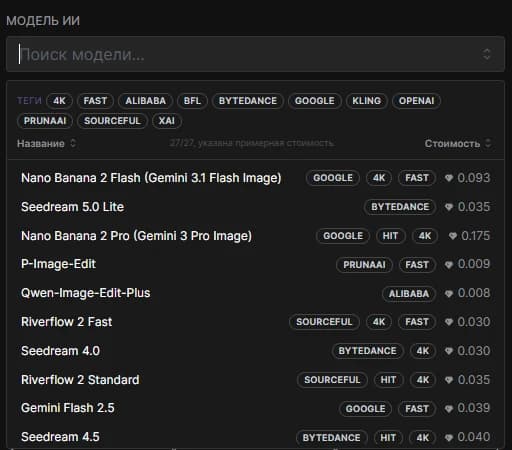
Task: Click 4K badge on Seedream 4.0 row
Action: [423, 351]
